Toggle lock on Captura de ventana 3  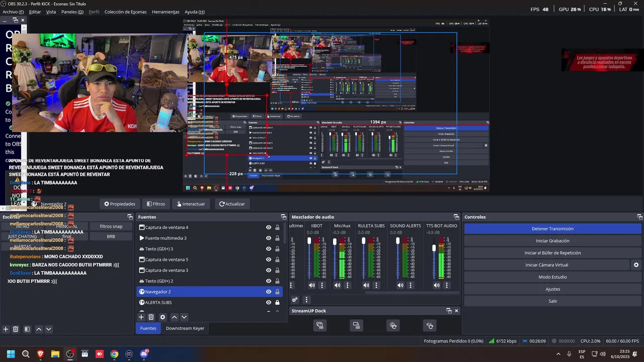tap(277, 270)
